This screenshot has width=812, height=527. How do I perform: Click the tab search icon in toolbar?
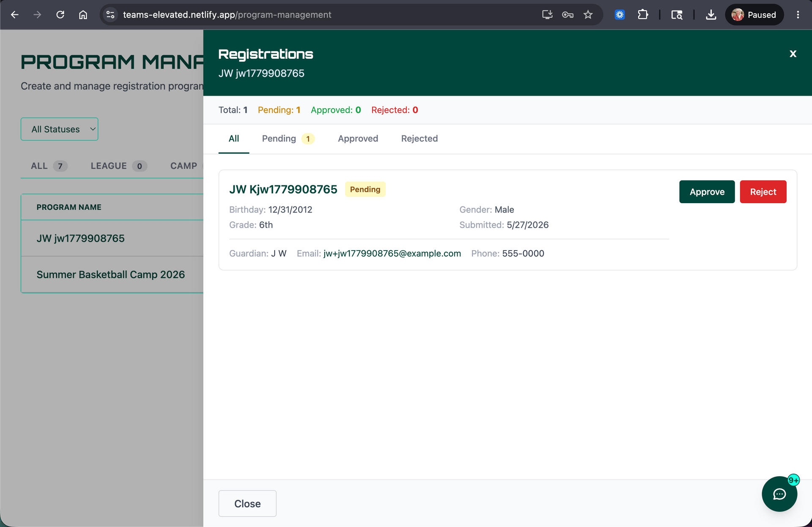(677, 15)
